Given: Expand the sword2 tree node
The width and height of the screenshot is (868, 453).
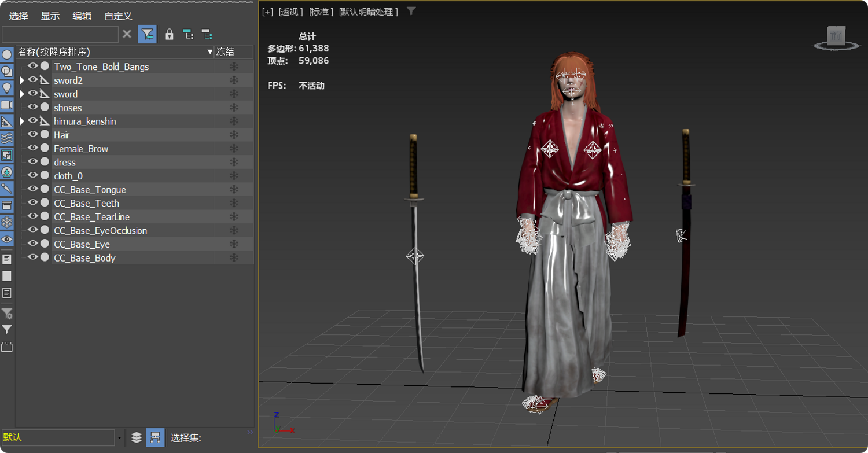Looking at the screenshot, I should 22,80.
